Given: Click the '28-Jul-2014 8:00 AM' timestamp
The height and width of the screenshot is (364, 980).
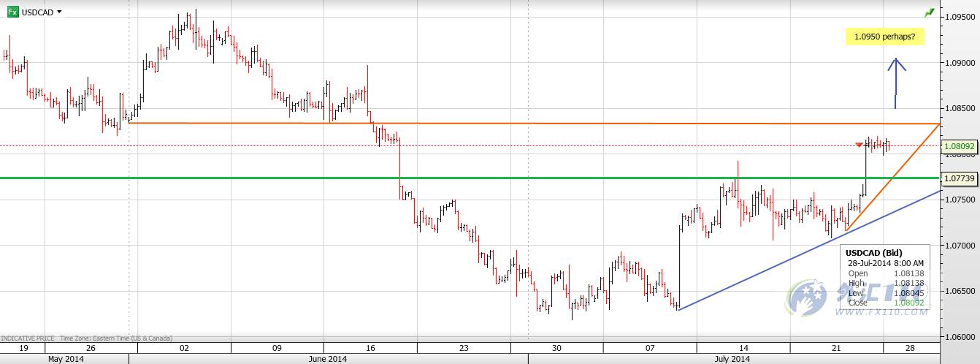Looking at the screenshot, I should click(886, 262).
